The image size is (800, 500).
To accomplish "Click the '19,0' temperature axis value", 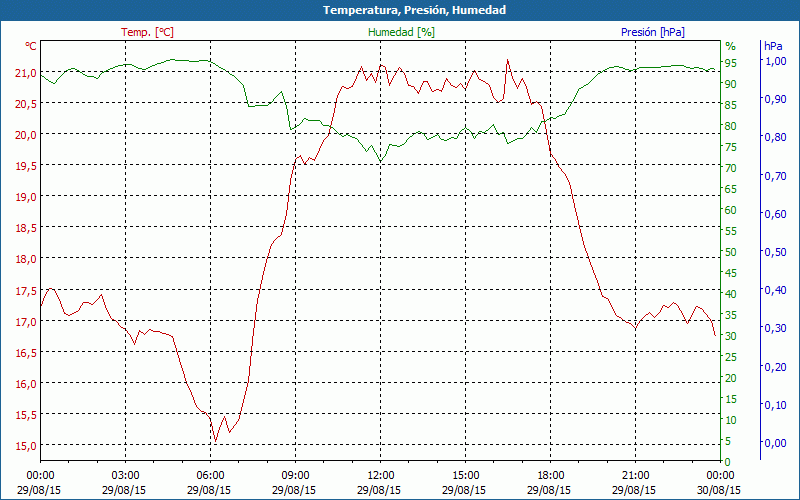I will tap(26, 197).
